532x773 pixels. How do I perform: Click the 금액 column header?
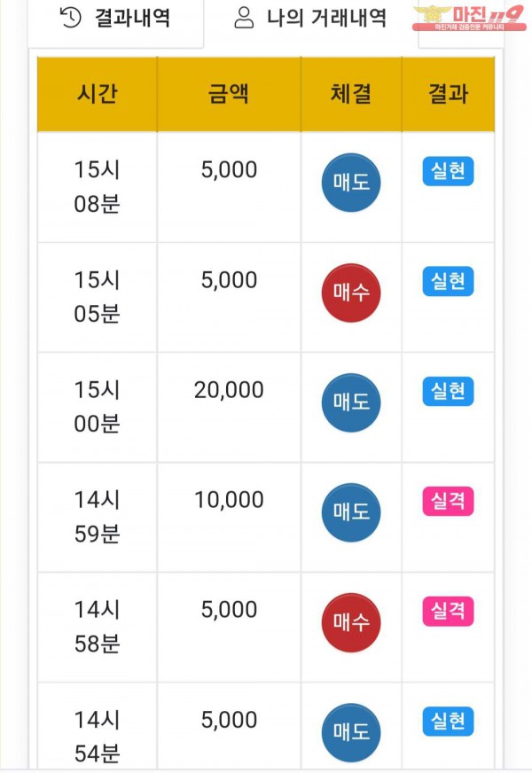coord(229,95)
